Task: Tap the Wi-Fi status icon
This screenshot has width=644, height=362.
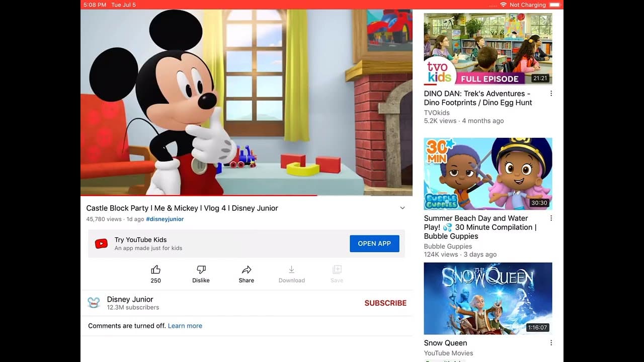Action: [503, 5]
